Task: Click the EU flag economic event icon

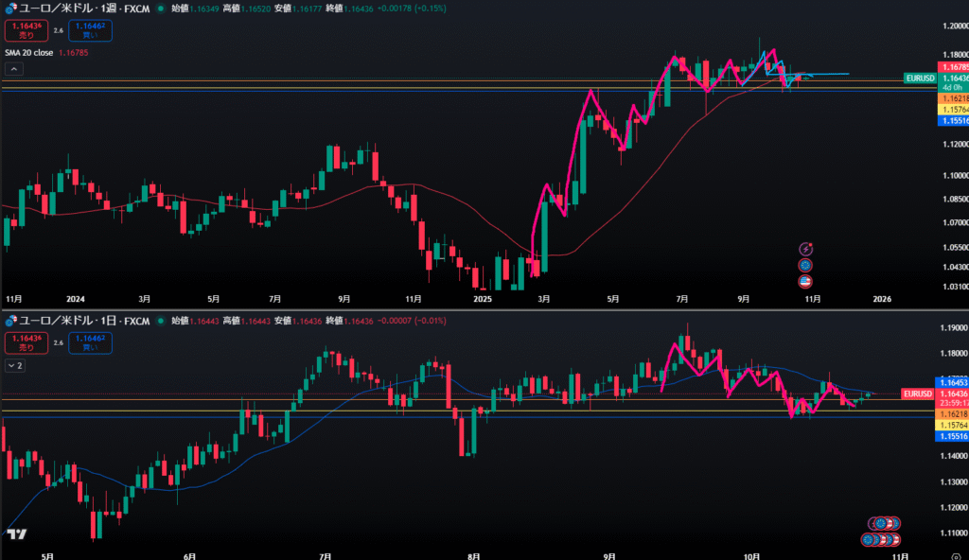Action: (x=805, y=266)
